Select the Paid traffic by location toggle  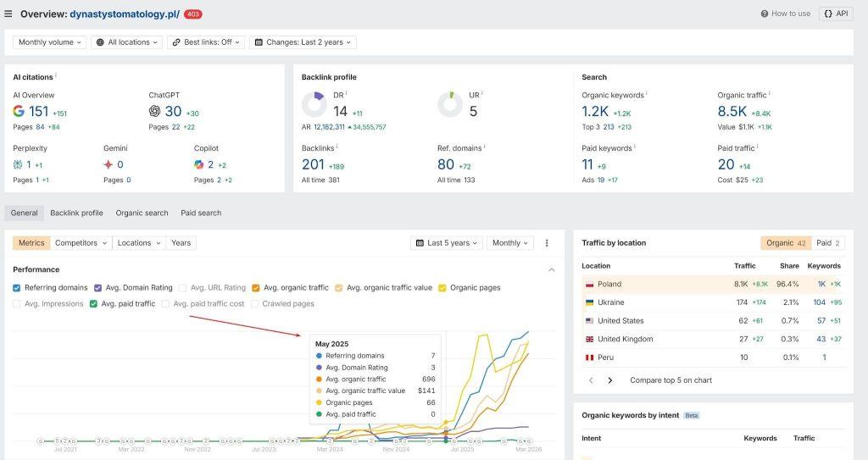click(x=828, y=243)
